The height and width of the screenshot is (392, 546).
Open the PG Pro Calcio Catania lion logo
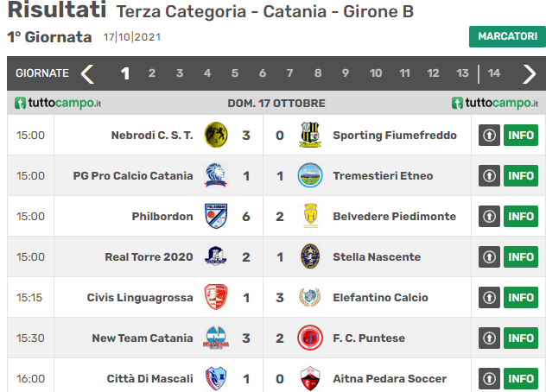click(x=216, y=175)
